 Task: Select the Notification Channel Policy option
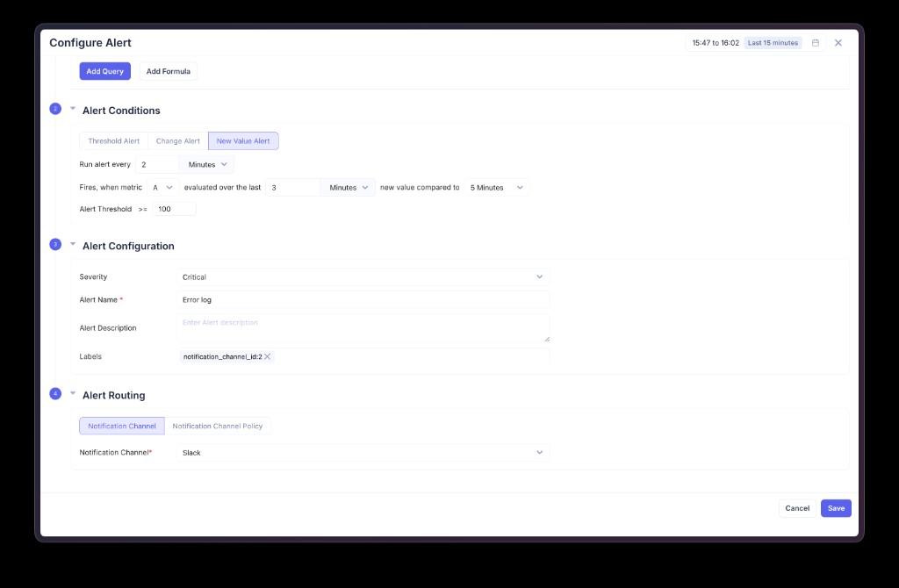217,426
